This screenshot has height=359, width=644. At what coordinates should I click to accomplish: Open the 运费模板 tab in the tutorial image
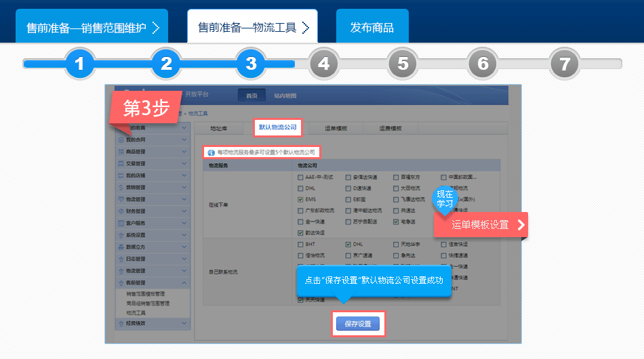coord(390,127)
